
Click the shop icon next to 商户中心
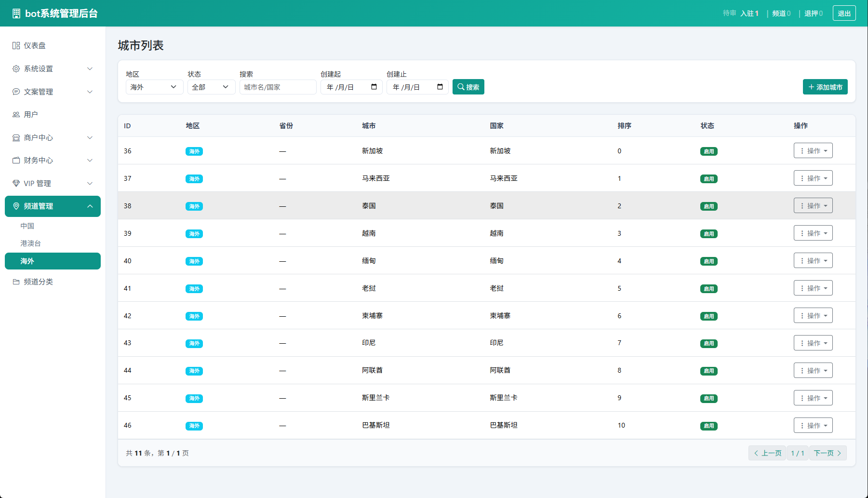pyautogui.click(x=16, y=138)
